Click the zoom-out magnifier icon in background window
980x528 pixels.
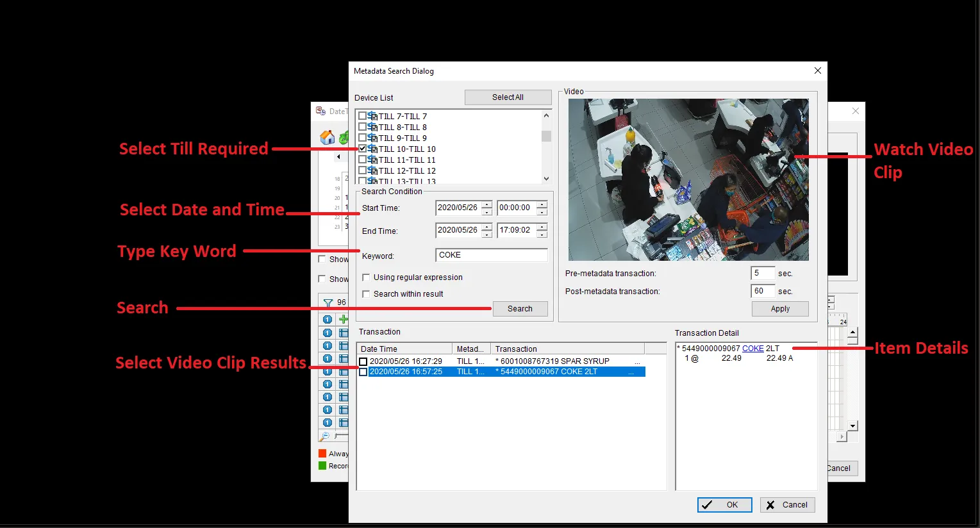click(x=325, y=436)
